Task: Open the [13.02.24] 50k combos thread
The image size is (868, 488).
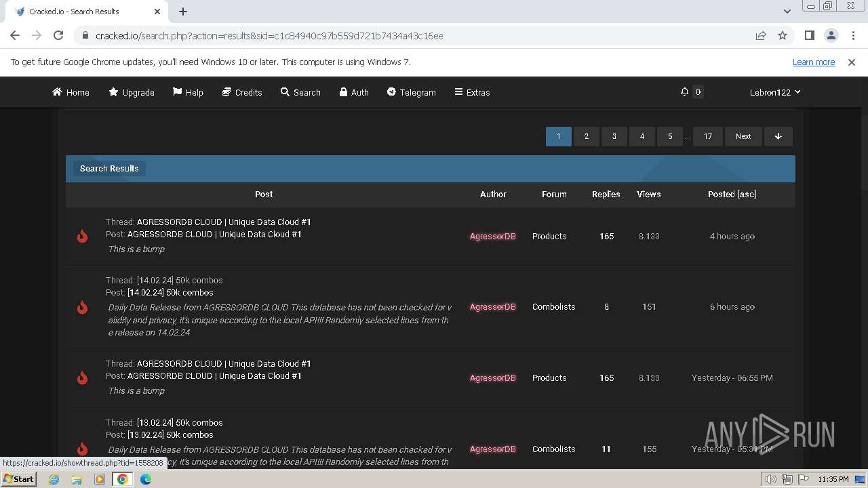Action: coord(180,422)
